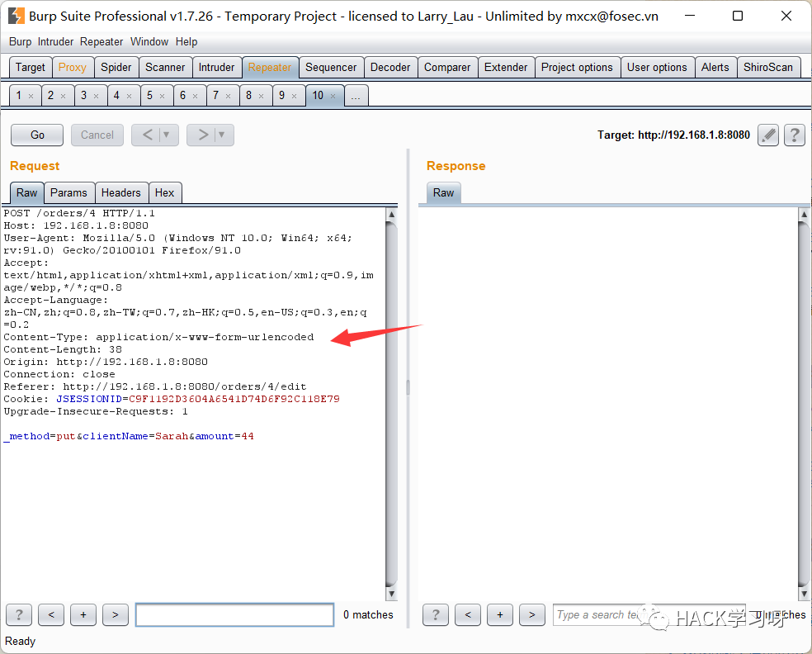Open the forward history dropdown arrow
Screen dimensions: 812x654
click(x=222, y=135)
